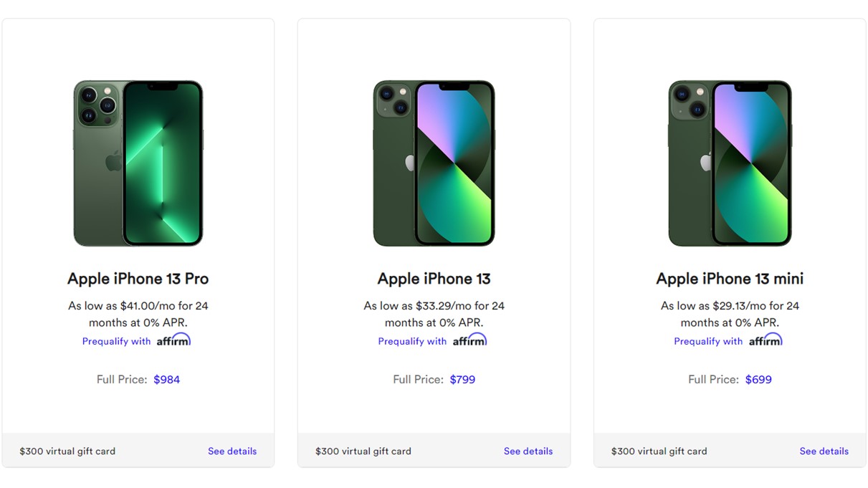Click the $984 full price
Image resolution: width=868 pixels, height=488 pixels.
(166, 380)
